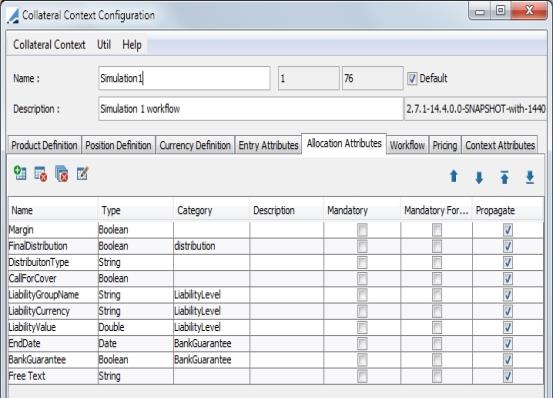Maximize the Collateral Context Configuration window
The image size is (553, 398).
pos(500,11)
